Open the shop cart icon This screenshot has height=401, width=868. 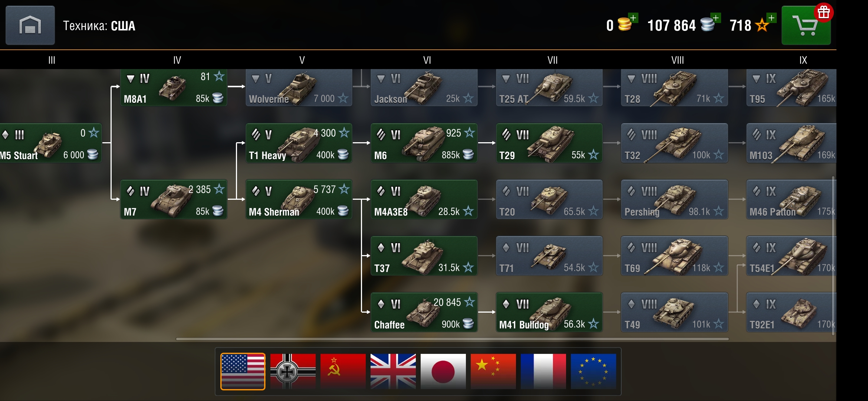(x=806, y=25)
